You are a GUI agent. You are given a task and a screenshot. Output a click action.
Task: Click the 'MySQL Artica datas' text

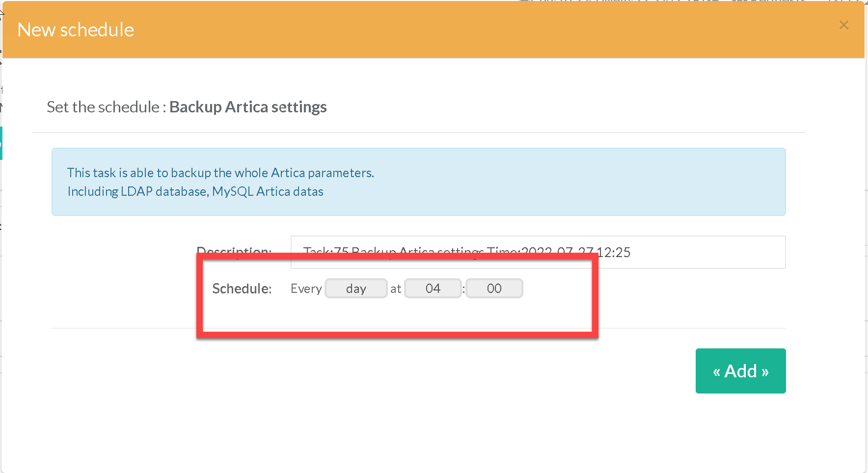[x=268, y=191]
